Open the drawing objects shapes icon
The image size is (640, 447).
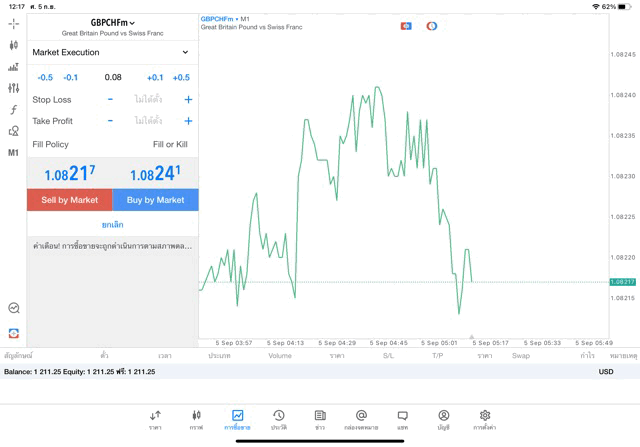coord(14,131)
